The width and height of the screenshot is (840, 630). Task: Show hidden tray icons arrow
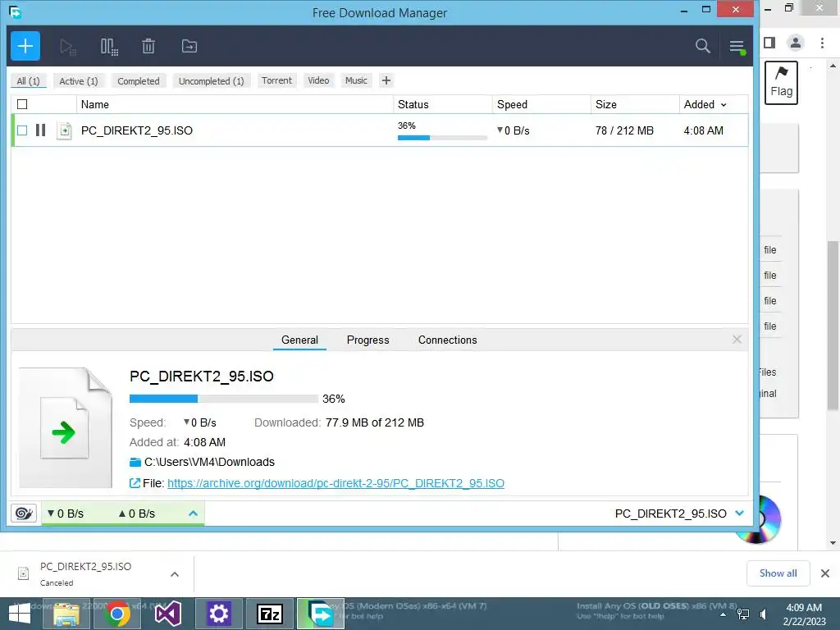[723, 614]
